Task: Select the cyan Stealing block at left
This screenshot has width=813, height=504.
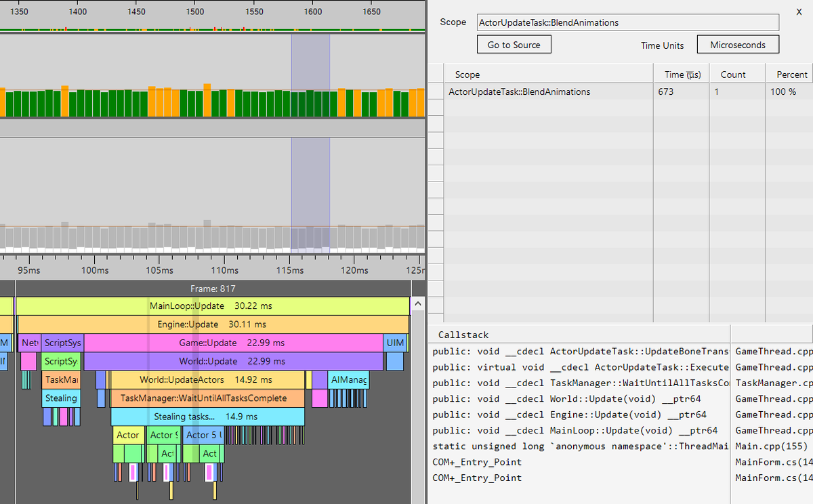Action: pos(61,398)
